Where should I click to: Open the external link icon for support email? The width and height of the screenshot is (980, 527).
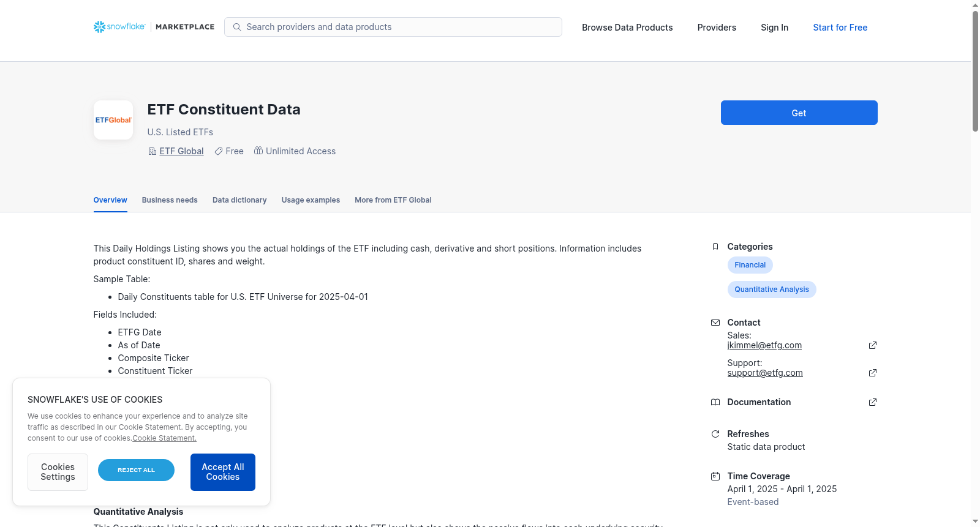pyautogui.click(x=873, y=373)
